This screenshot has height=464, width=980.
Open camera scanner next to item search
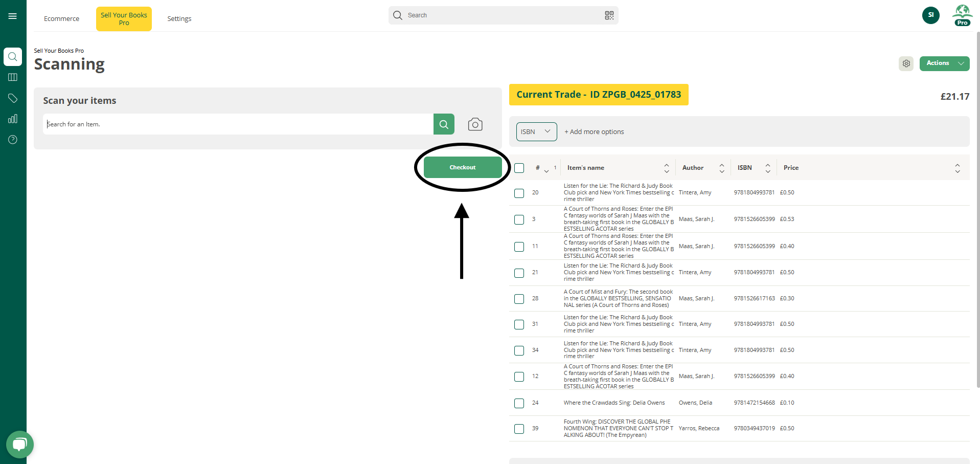[475, 124]
